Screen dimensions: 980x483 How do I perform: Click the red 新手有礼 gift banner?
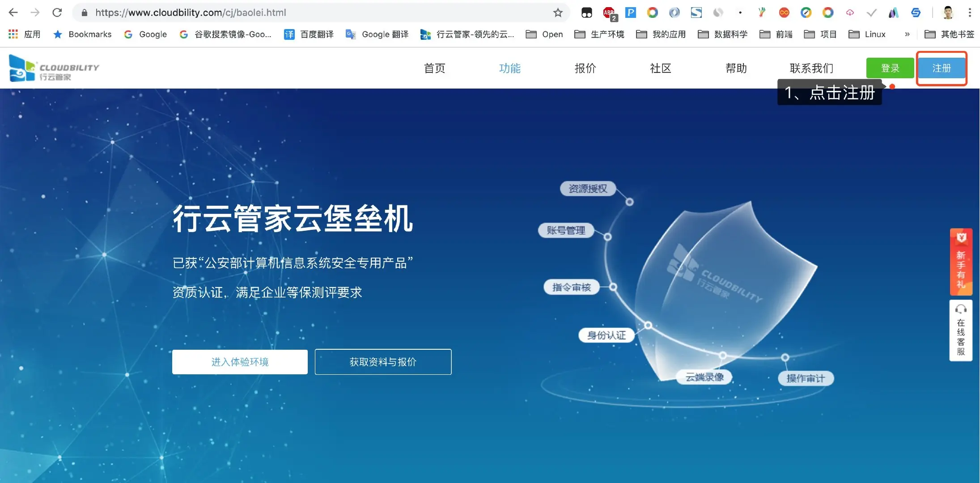point(961,262)
